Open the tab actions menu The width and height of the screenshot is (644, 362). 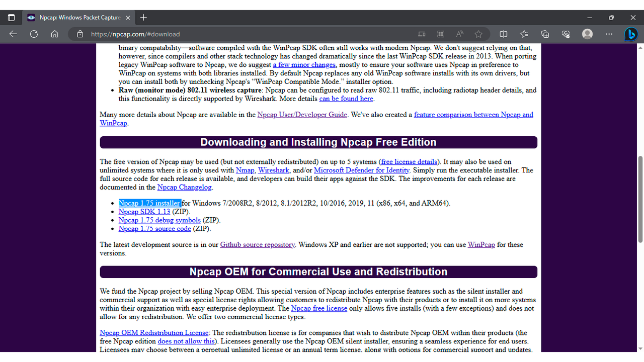coord(11,17)
